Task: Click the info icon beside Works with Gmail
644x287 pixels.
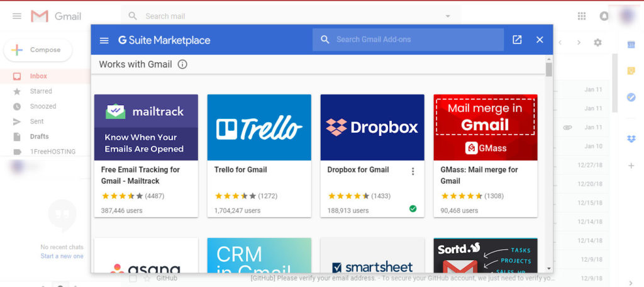Action: tap(182, 64)
